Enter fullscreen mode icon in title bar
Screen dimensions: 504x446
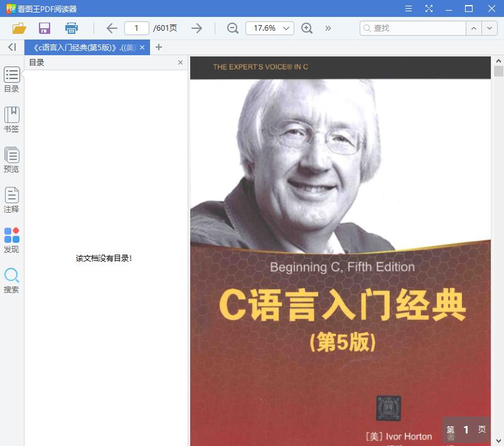point(429,9)
